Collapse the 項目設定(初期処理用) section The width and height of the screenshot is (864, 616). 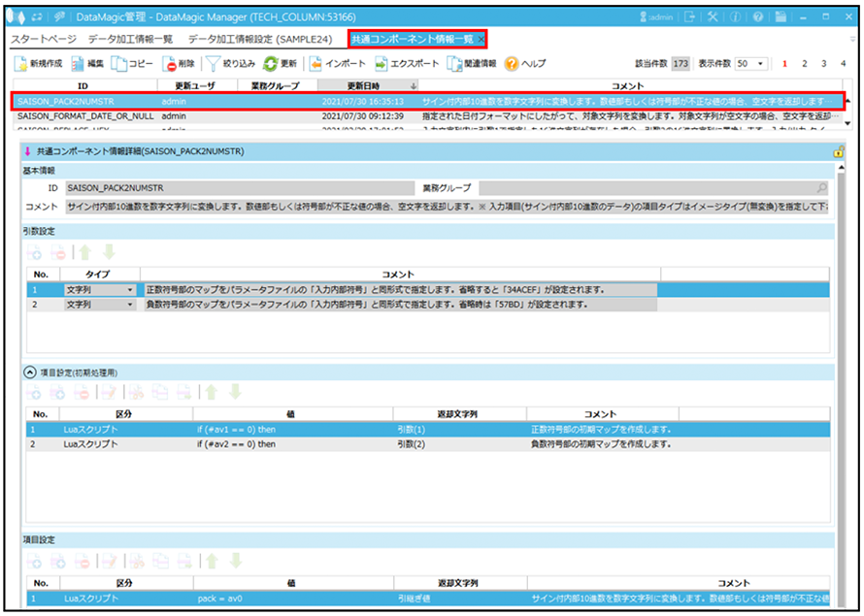(x=29, y=371)
